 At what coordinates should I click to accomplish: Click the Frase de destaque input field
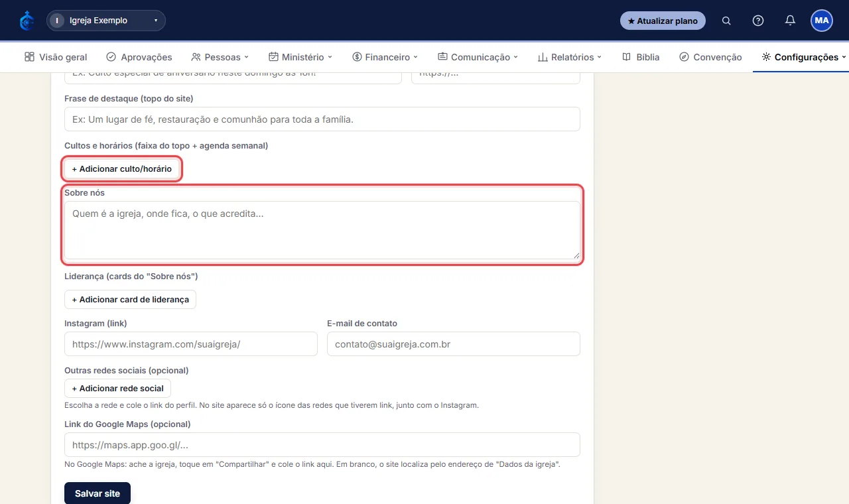[322, 119]
